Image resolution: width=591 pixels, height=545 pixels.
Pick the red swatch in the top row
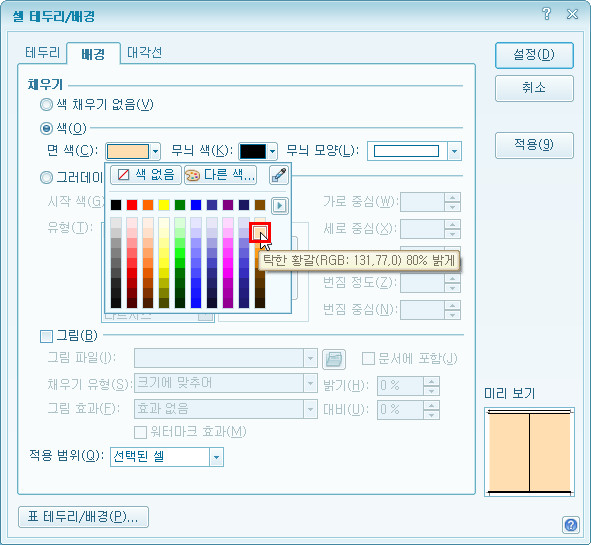(x=132, y=205)
